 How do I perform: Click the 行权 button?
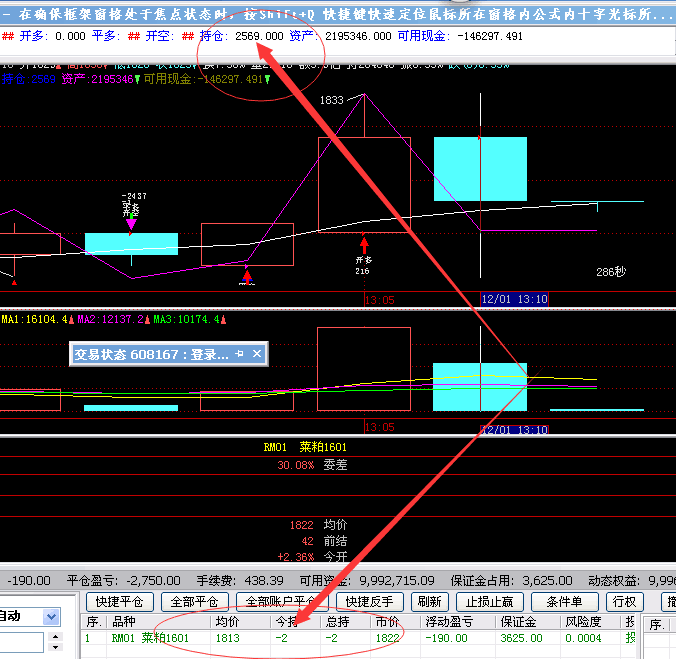[x=624, y=602]
